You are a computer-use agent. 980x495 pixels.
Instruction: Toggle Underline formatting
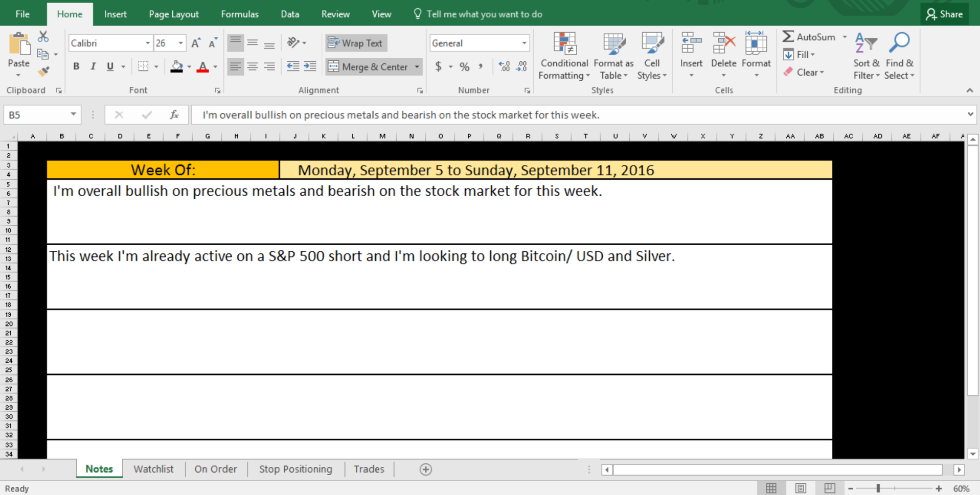[110, 66]
